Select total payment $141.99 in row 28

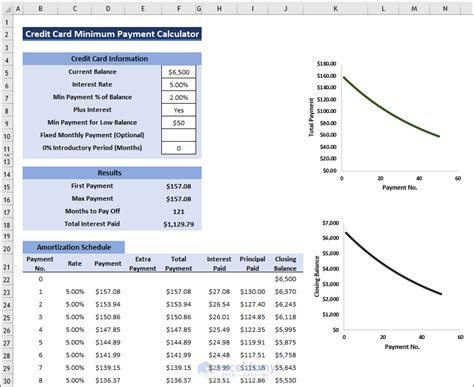[178, 355]
